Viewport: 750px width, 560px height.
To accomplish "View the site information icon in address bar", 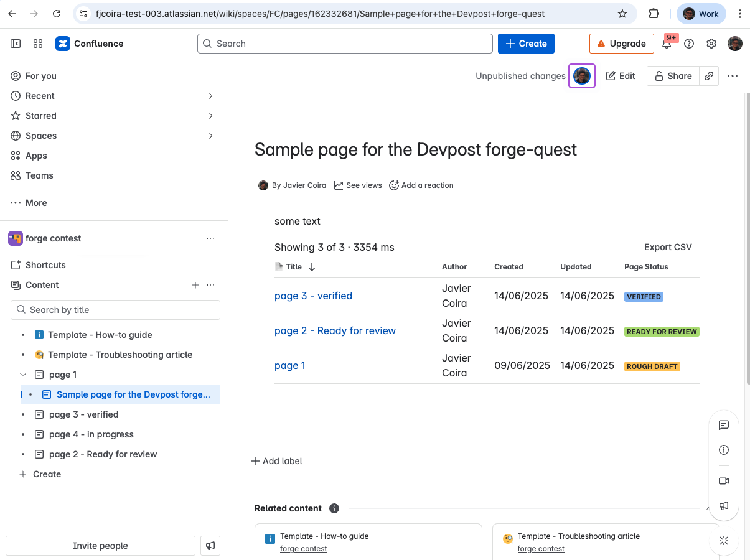I will pyautogui.click(x=83, y=14).
